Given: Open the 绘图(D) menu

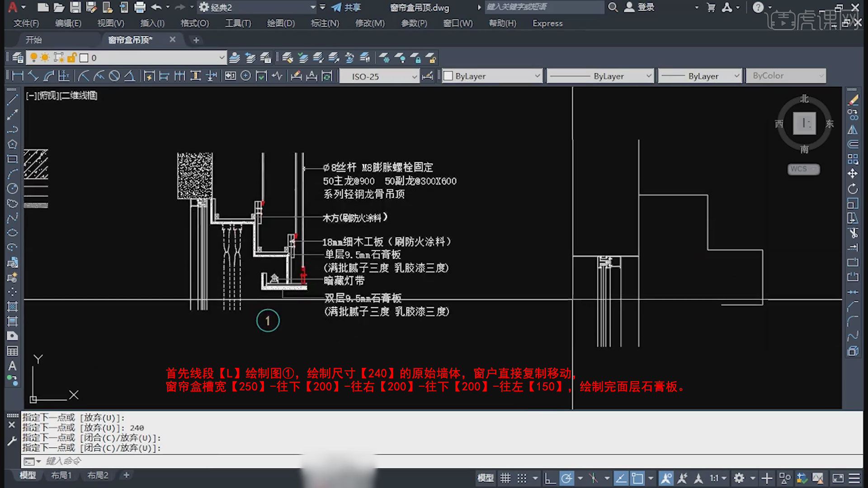Looking at the screenshot, I should (x=281, y=23).
